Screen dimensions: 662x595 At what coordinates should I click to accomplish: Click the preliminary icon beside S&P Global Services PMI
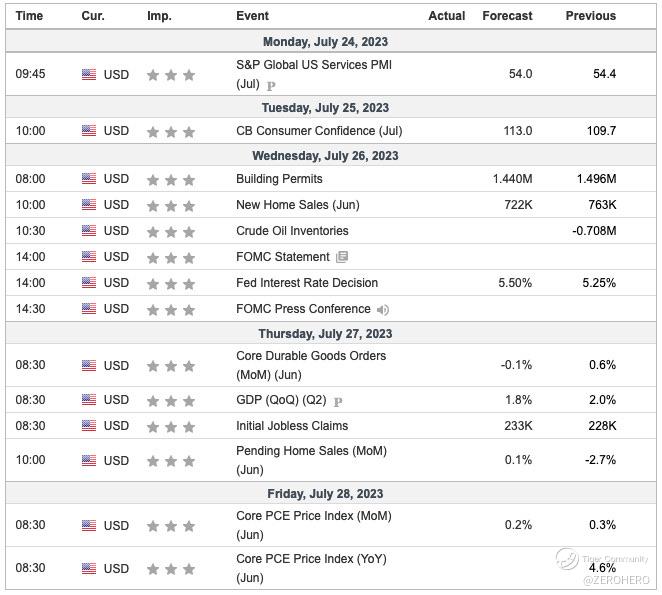click(x=271, y=86)
